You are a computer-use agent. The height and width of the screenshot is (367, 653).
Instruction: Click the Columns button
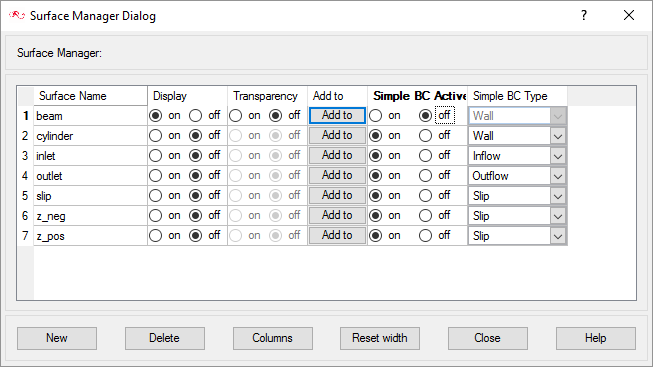(x=273, y=338)
